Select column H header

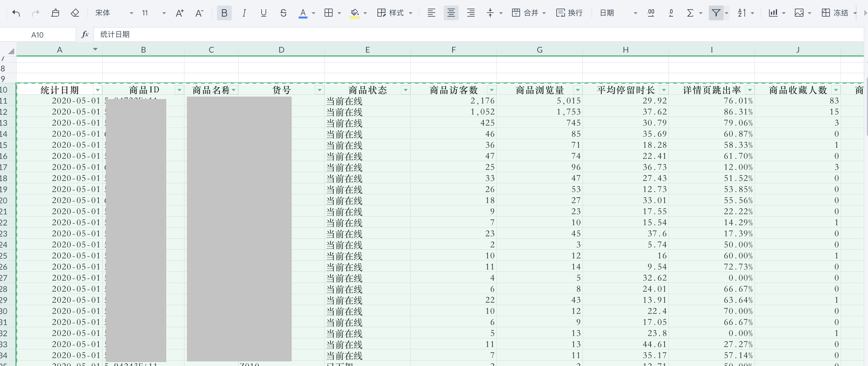[x=625, y=50]
